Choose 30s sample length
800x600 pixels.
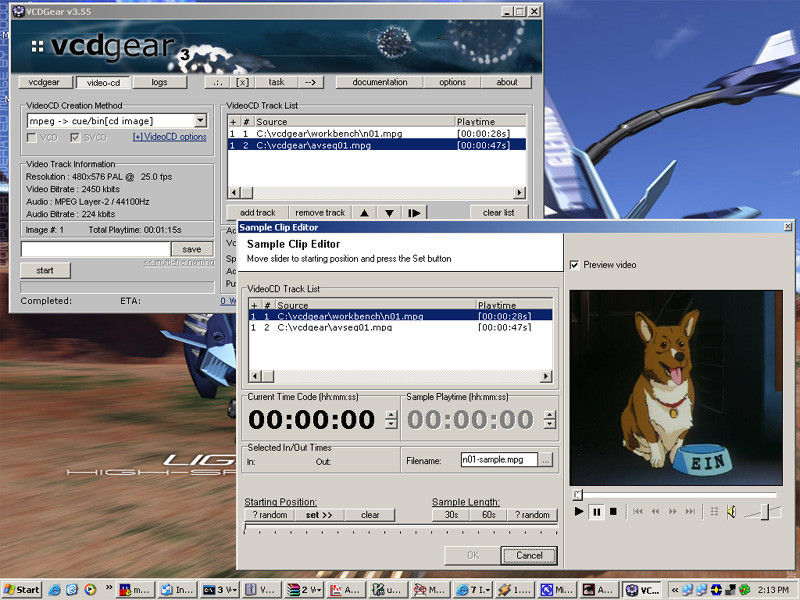click(451, 515)
